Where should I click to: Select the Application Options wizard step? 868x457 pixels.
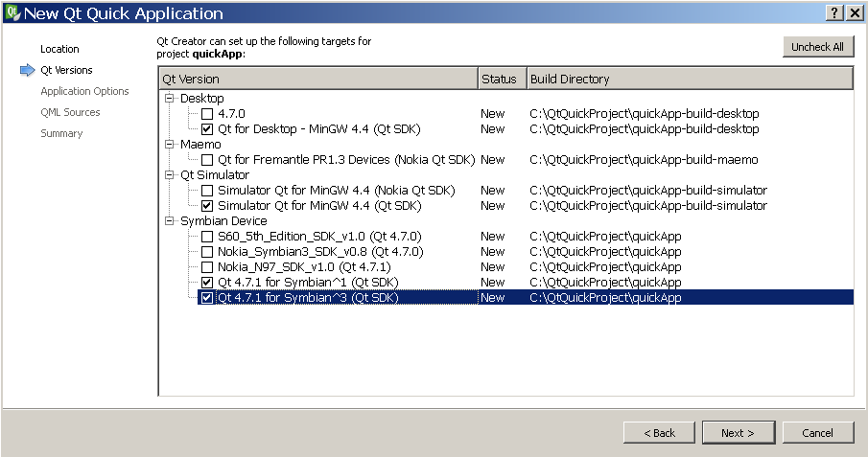pos(84,91)
